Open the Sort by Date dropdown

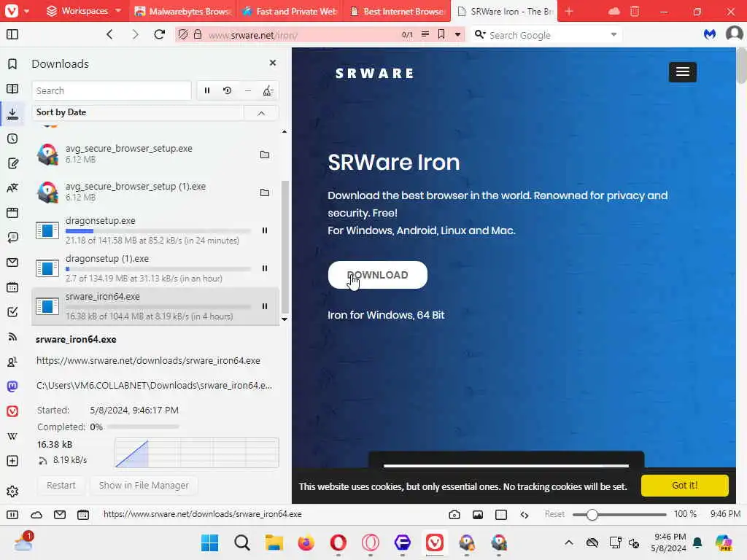(138, 112)
